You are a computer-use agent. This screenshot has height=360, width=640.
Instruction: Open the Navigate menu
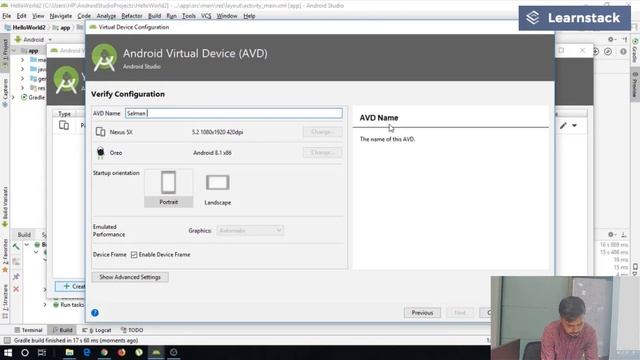pyautogui.click(x=60, y=16)
